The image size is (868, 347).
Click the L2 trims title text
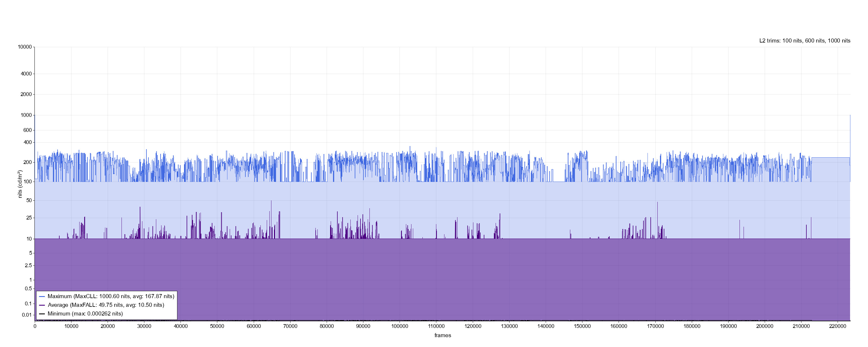804,41
